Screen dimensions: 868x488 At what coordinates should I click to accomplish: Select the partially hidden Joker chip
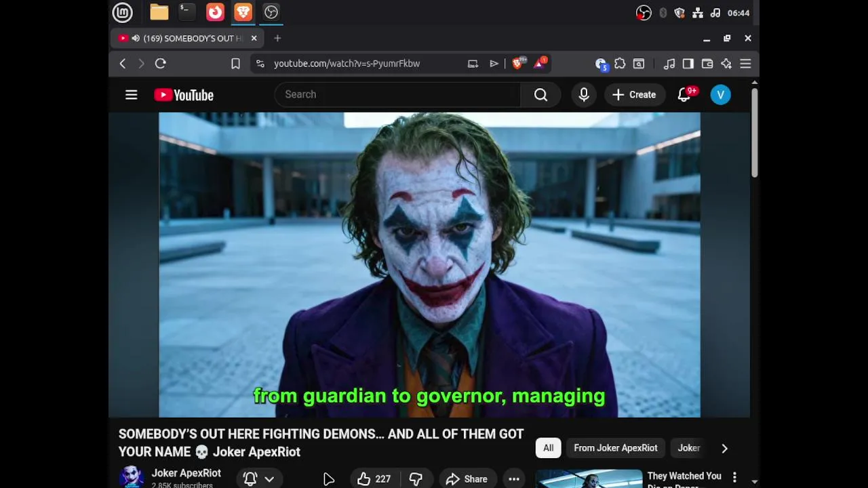689,448
